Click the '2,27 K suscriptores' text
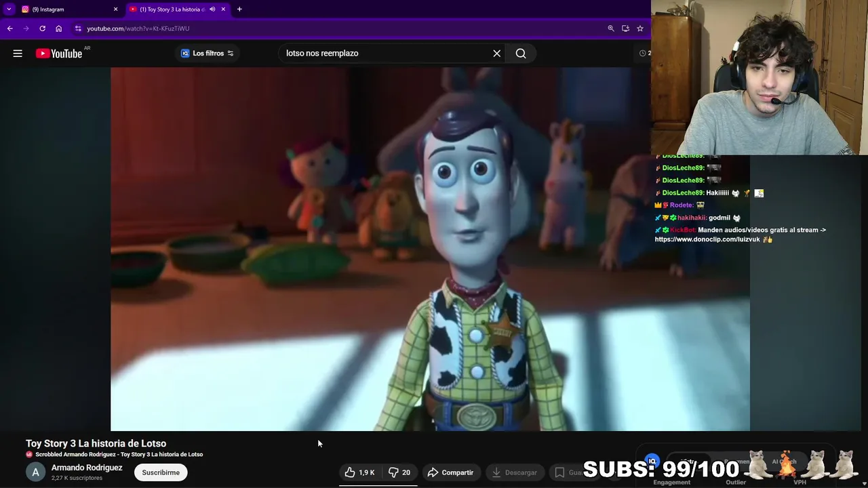Screen dimensions: 868x488 pyautogui.click(x=77, y=478)
